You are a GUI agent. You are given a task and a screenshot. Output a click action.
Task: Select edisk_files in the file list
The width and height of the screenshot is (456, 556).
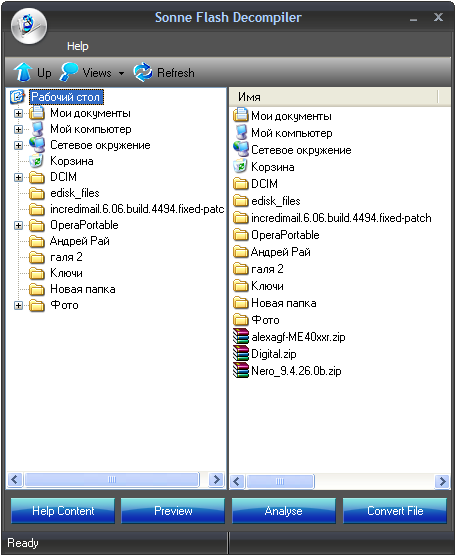276,201
